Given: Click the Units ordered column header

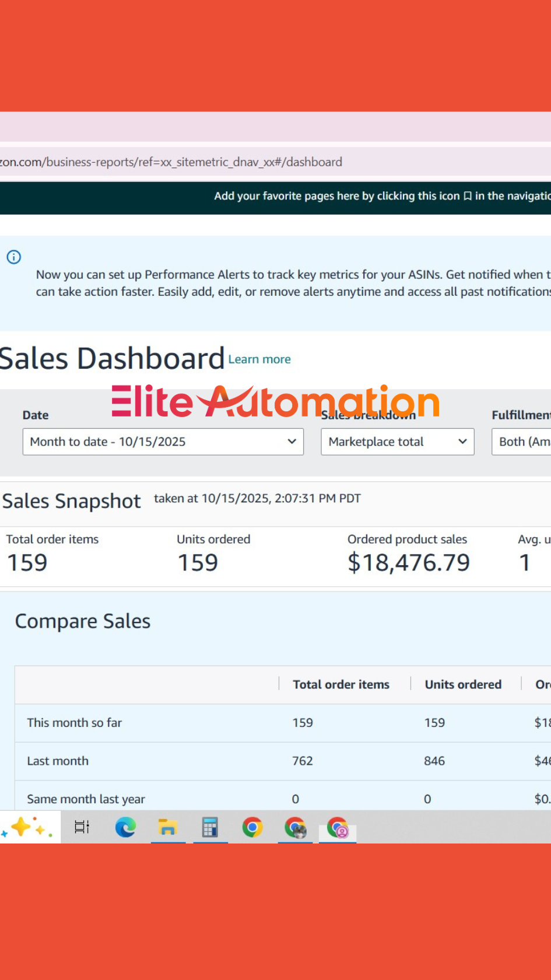Looking at the screenshot, I should pos(463,684).
